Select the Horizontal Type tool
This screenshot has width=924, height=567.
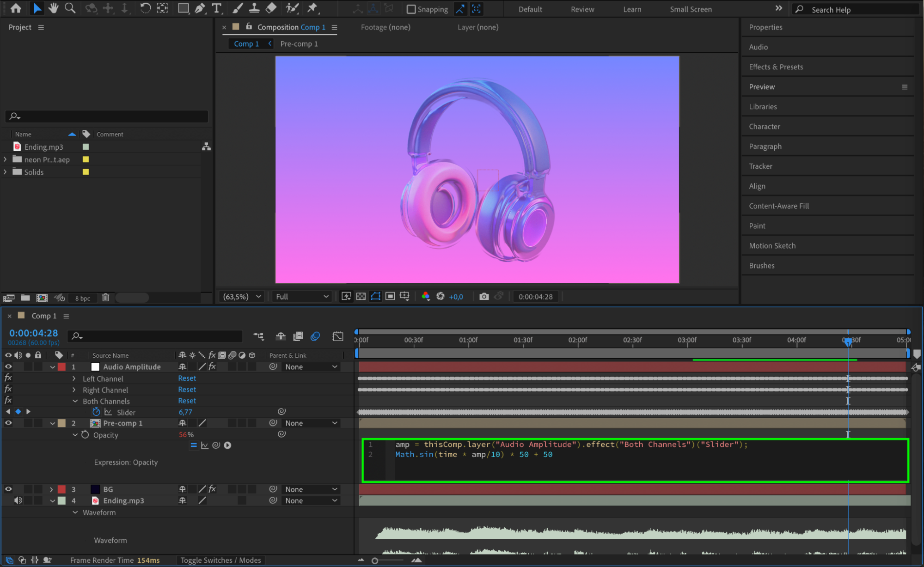click(216, 8)
